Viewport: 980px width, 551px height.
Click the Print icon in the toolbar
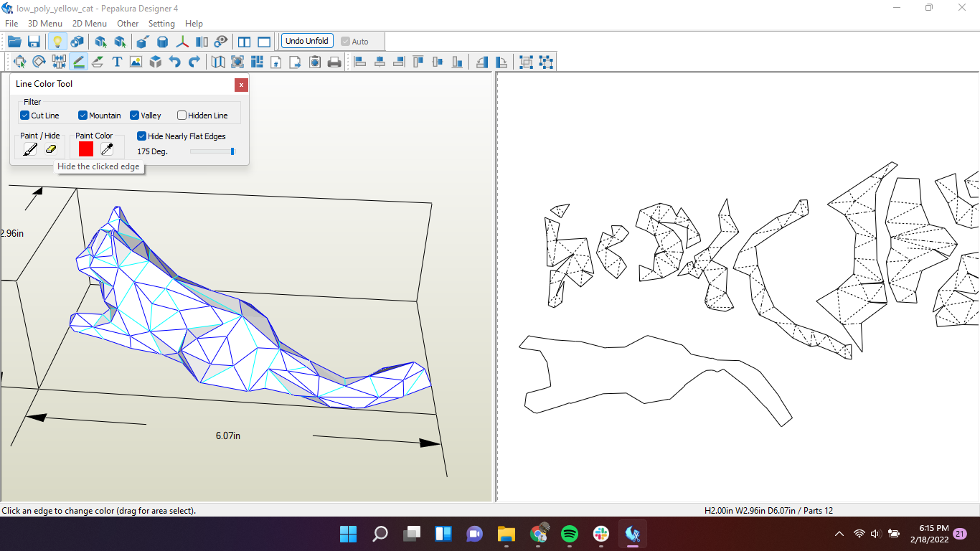[334, 62]
